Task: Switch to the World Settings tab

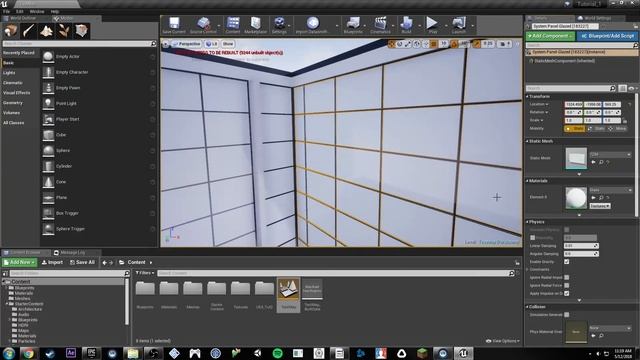Action: (597, 18)
